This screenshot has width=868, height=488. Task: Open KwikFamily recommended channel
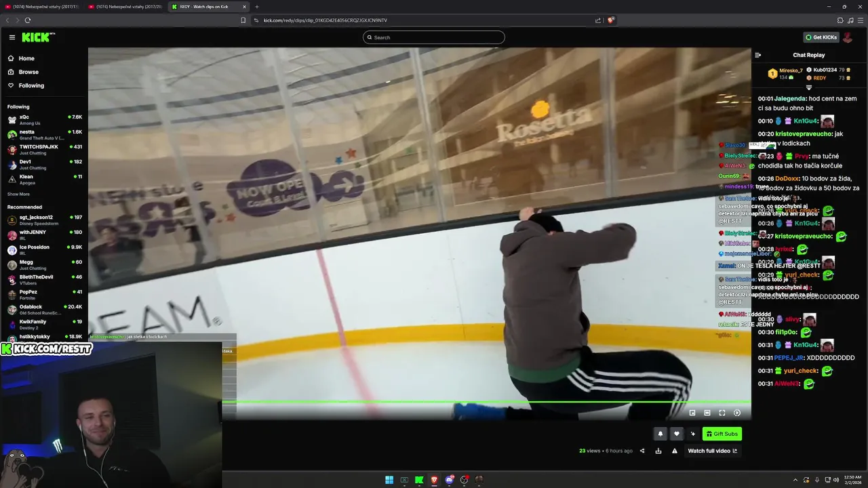coord(44,324)
